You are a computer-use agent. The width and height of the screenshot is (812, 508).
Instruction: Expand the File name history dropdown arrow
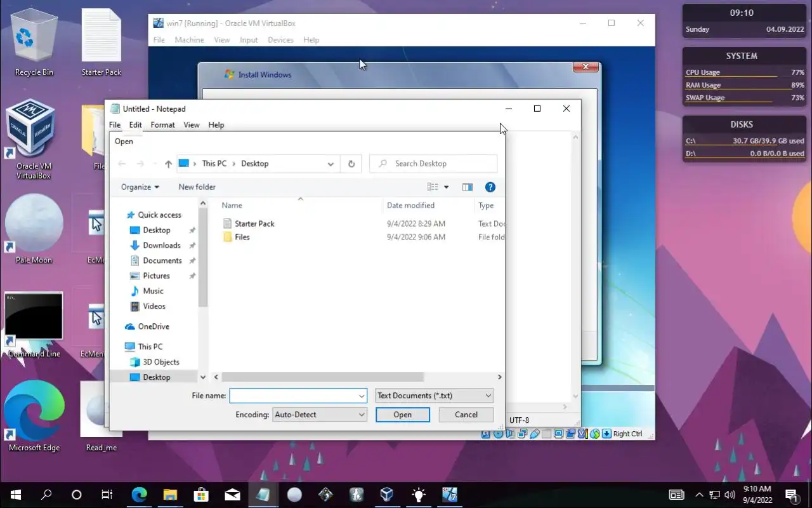[x=362, y=396]
